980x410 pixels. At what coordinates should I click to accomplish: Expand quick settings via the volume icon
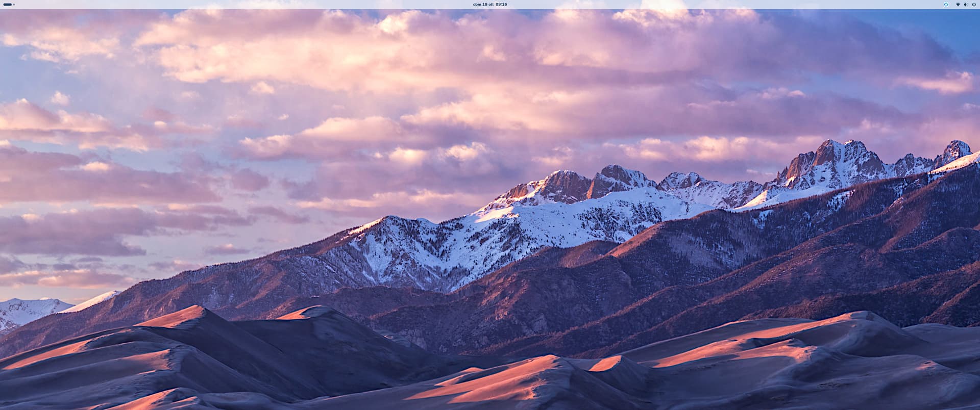[966, 4]
